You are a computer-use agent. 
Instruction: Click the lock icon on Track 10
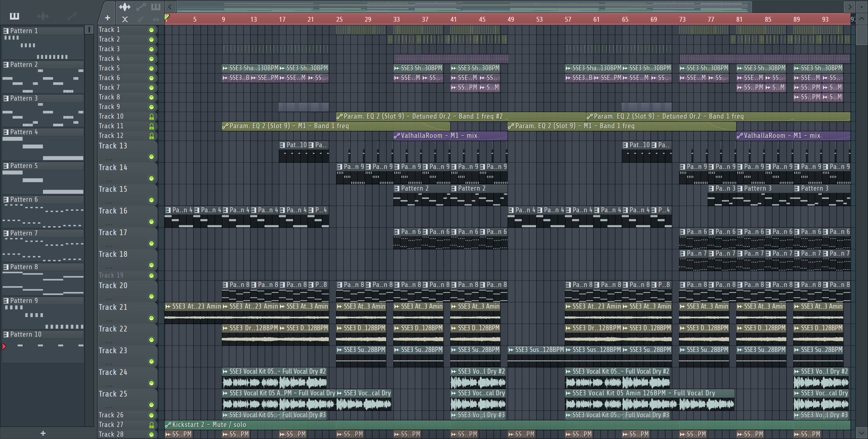click(x=152, y=117)
